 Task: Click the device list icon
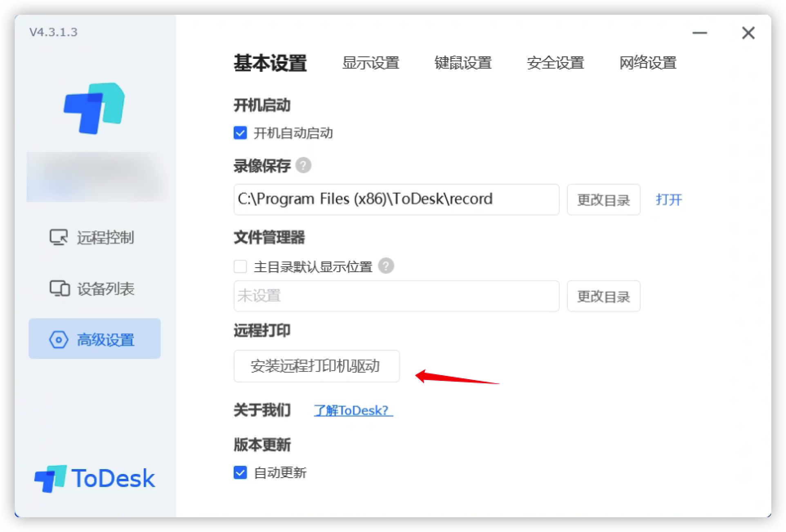coord(60,288)
